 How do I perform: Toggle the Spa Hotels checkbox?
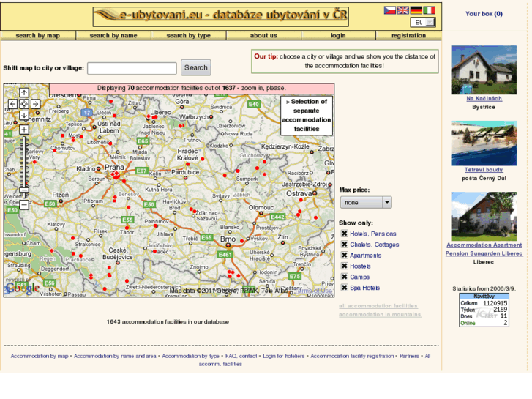pyautogui.click(x=345, y=288)
